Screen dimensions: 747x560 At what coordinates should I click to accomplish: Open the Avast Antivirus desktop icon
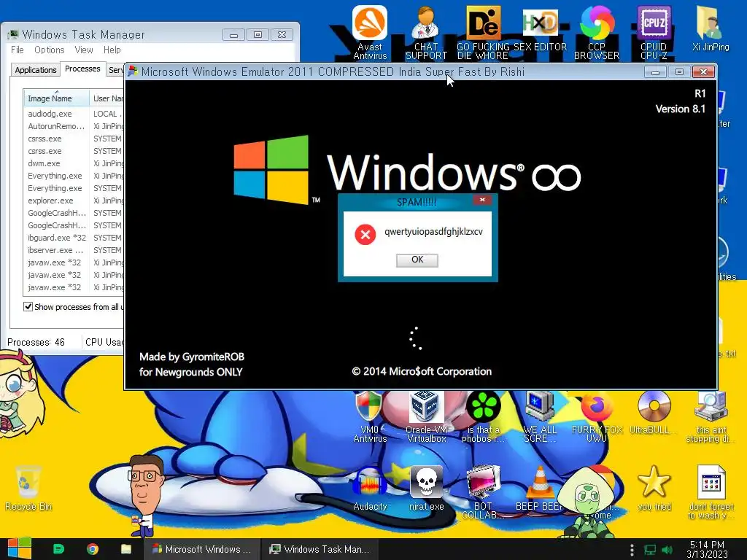[x=370, y=32]
